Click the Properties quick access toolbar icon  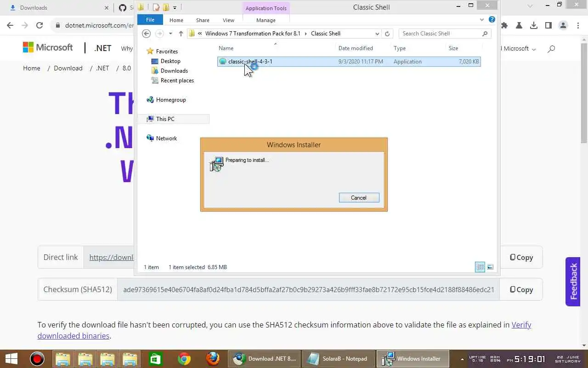[x=156, y=7]
